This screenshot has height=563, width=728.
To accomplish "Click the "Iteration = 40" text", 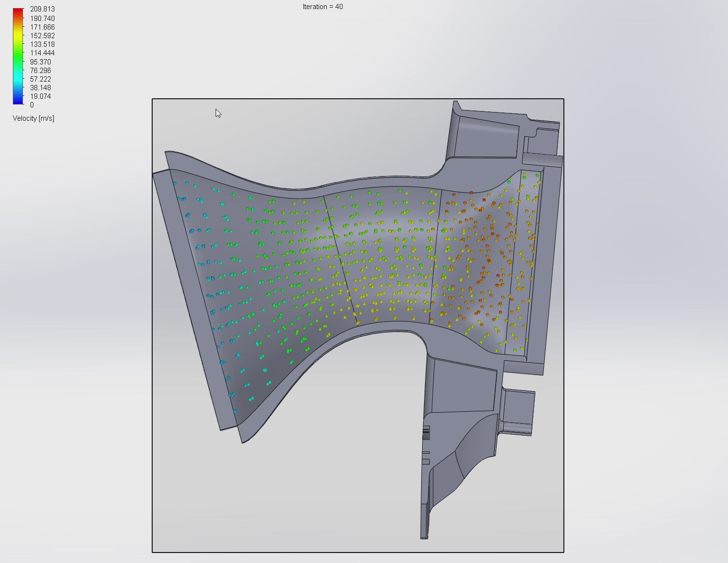I will pos(322,7).
